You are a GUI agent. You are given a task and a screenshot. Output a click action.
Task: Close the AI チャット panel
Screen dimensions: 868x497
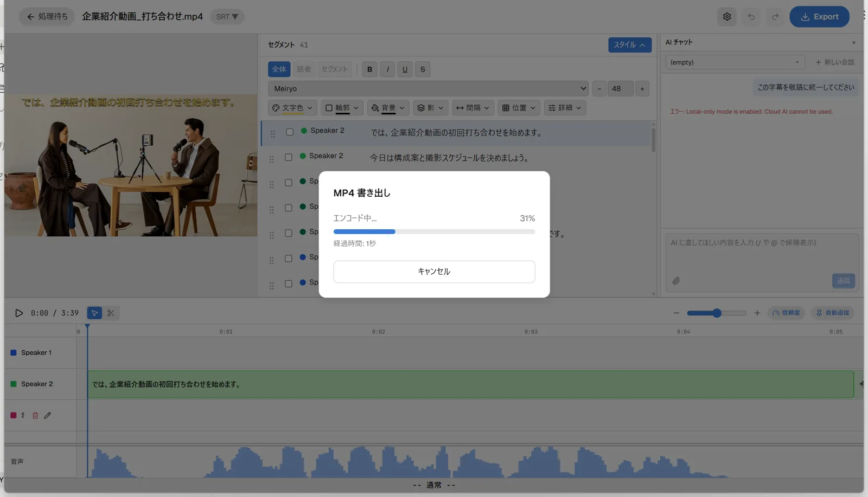pos(853,42)
